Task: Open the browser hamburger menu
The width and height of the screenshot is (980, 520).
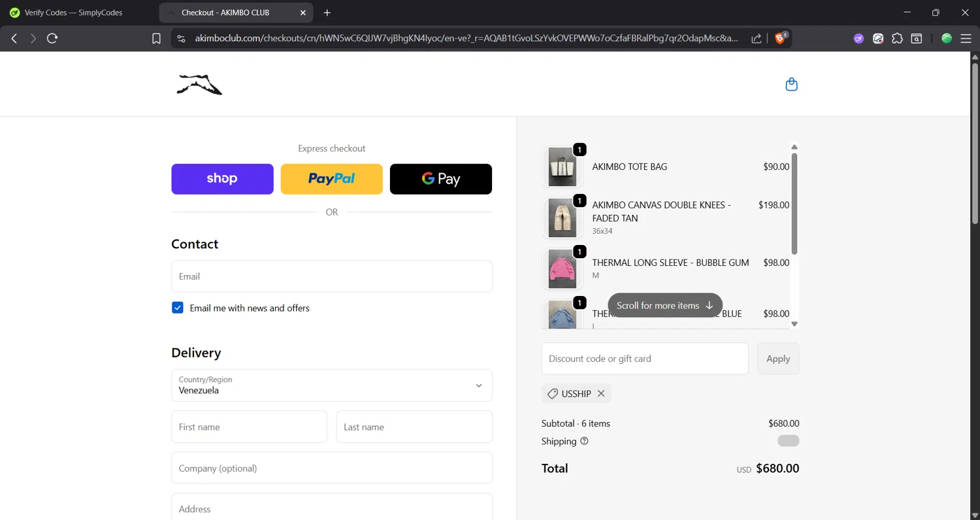Action: click(x=966, y=39)
